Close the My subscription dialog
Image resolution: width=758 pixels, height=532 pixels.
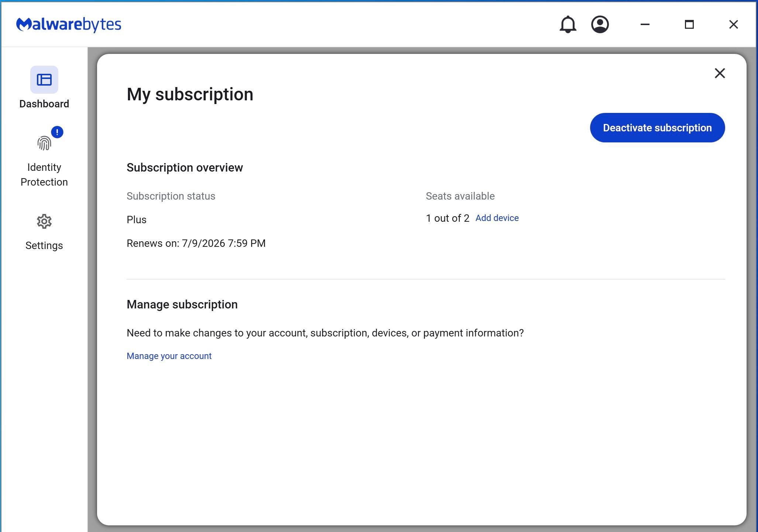click(720, 73)
